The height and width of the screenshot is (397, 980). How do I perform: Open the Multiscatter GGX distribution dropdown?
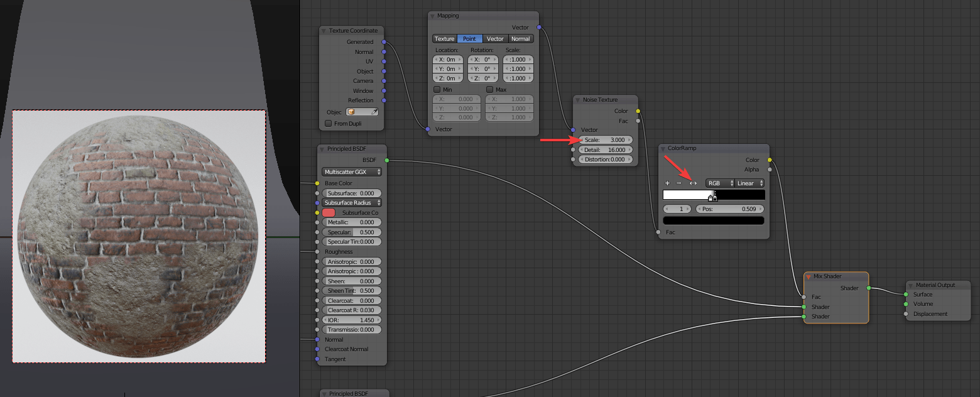click(352, 171)
